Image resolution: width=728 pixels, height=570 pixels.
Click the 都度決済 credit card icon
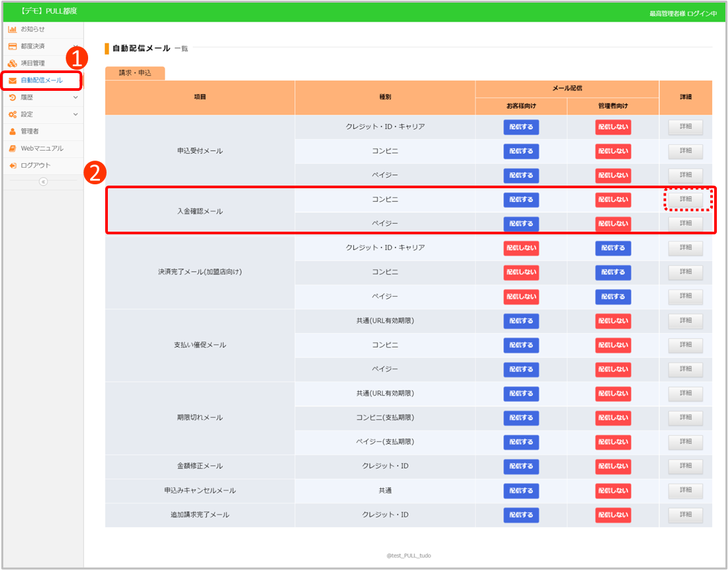click(12, 46)
